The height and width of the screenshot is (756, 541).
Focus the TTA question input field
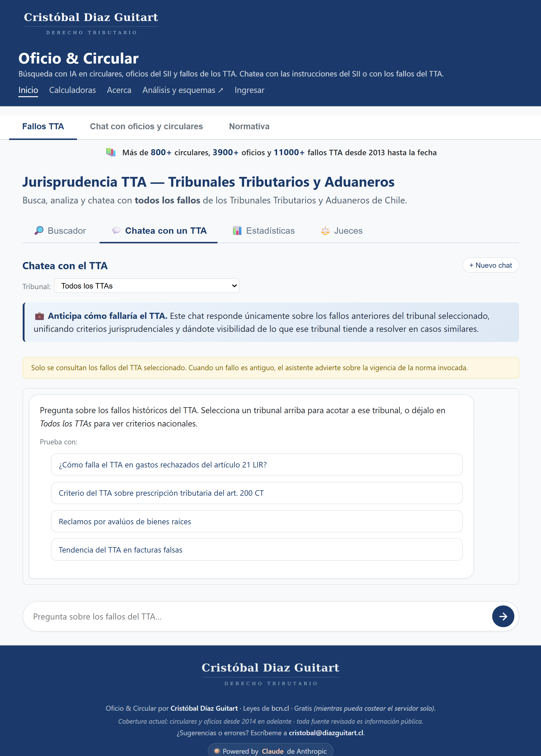[257, 617]
